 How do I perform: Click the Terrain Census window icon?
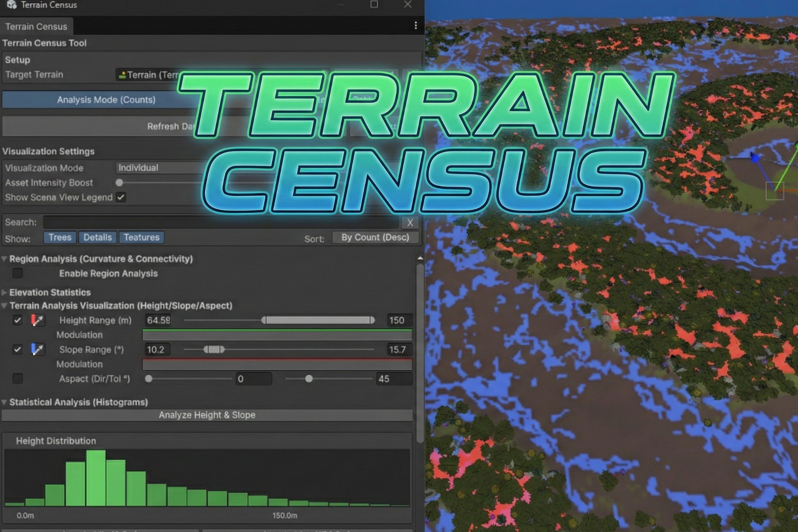tap(11, 5)
